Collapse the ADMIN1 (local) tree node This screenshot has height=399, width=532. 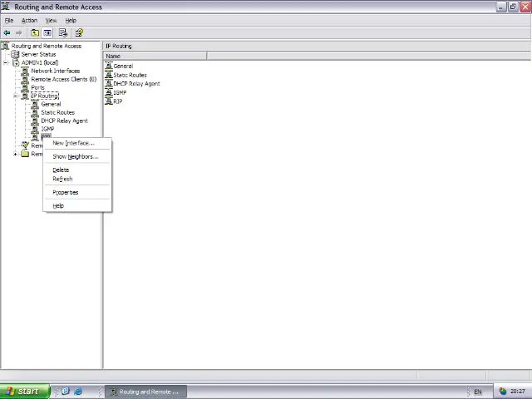[x=6, y=63]
